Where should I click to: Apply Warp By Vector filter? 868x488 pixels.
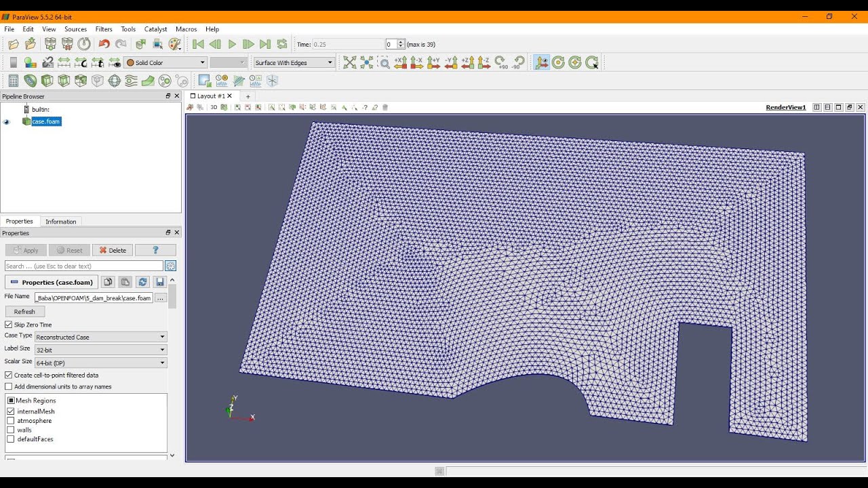[148, 81]
